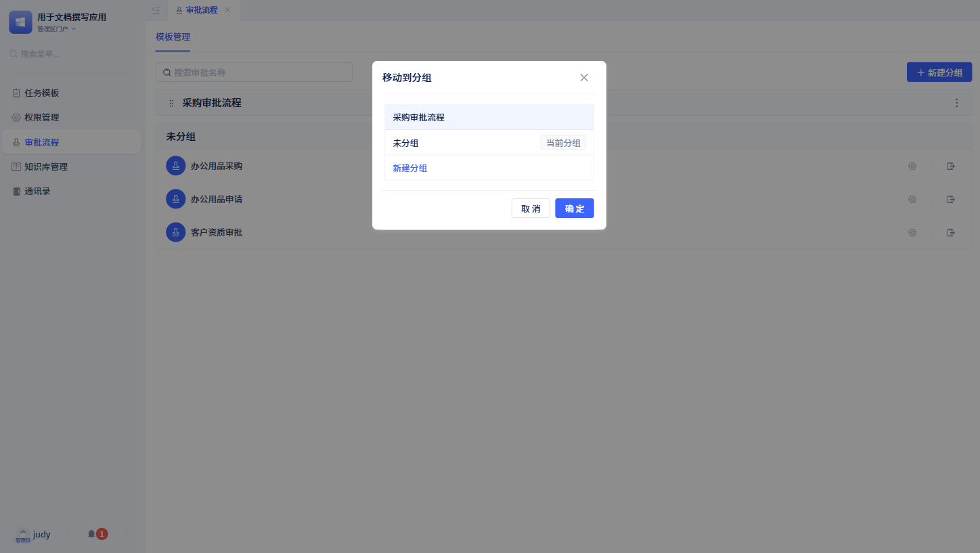This screenshot has height=553, width=980.
Task: Open the judy user avatar
Action: tap(23, 535)
